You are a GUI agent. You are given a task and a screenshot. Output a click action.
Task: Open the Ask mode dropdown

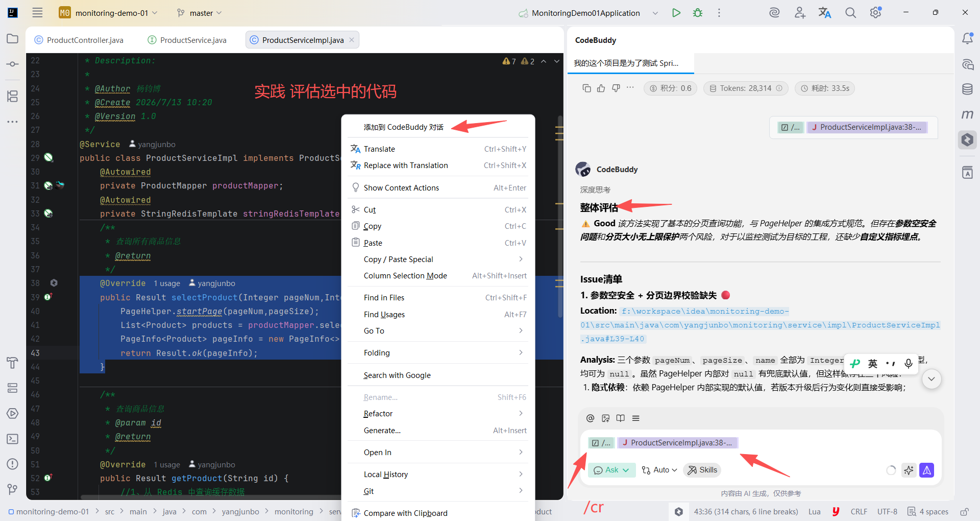pyautogui.click(x=611, y=470)
